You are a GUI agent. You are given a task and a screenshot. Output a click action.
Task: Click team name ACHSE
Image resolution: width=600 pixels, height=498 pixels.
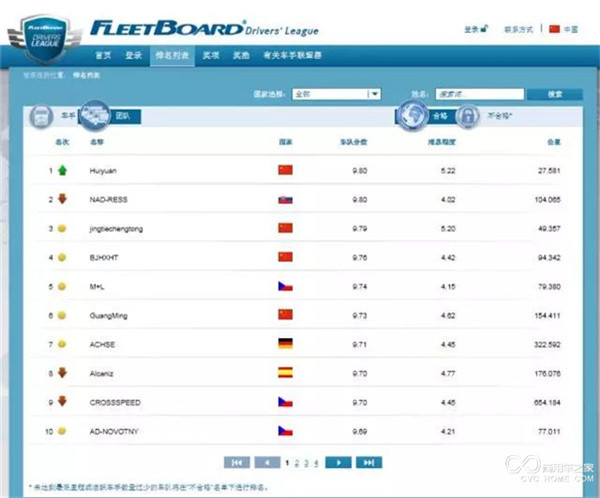pyautogui.click(x=102, y=345)
